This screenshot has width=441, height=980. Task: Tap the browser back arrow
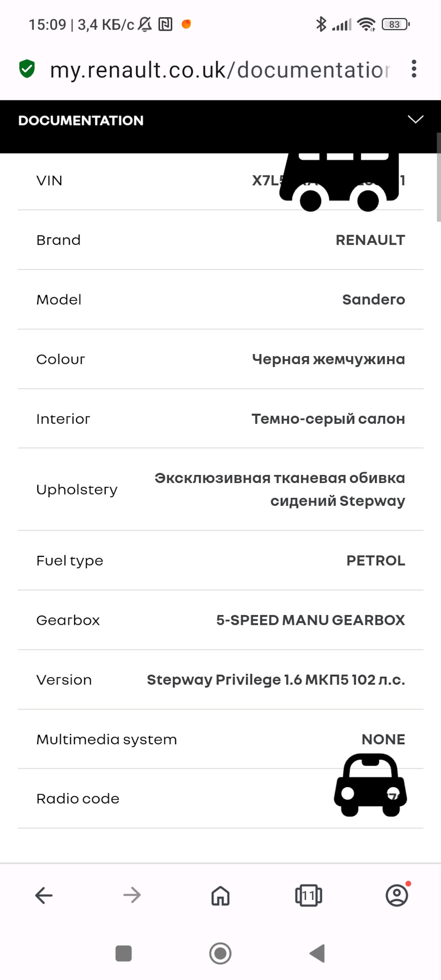coord(44,895)
